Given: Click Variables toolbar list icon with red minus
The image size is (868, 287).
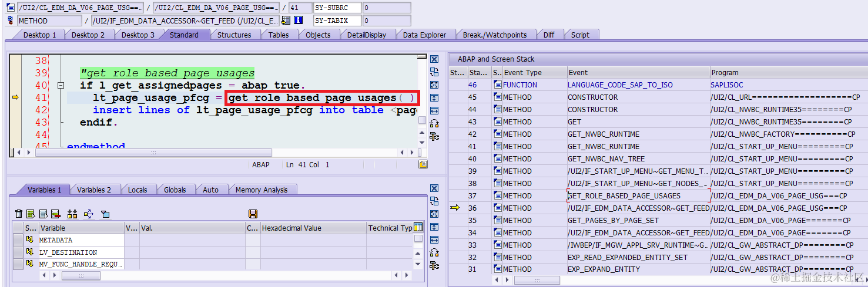Looking at the screenshot, I should pos(56,214).
